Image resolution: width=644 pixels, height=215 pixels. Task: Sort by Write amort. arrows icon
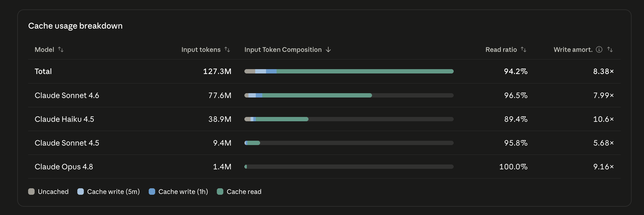tap(610, 49)
